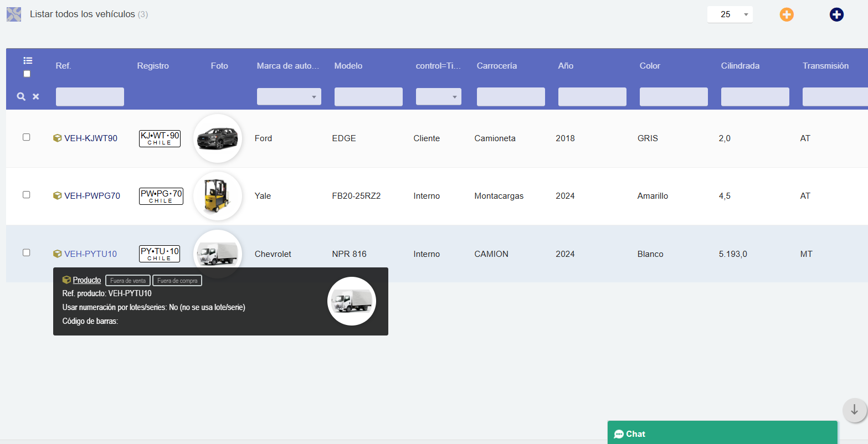Click the Modelo filter input field
Image resolution: width=868 pixels, height=444 pixels.
pos(368,96)
